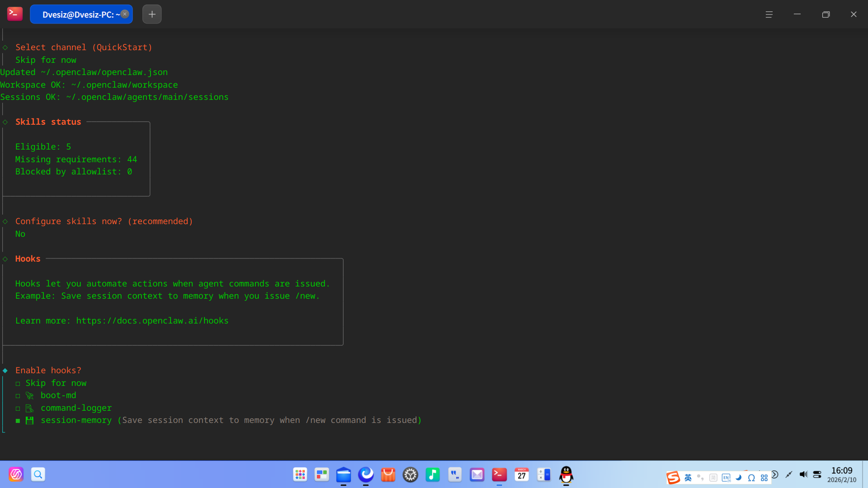The height and width of the screenshot is (488, 868).
Task: Open the terminal hamburger menu
Action: pos(769,14)
